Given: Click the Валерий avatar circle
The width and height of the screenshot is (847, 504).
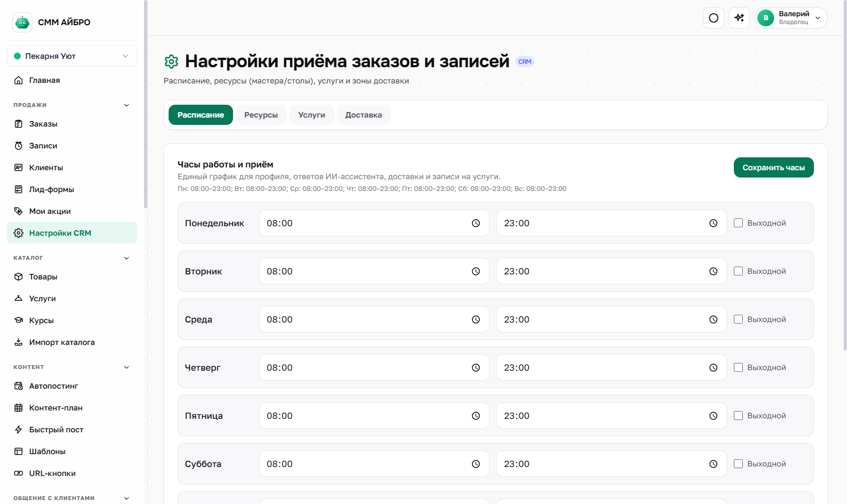Looking at the screenshot, I should pyautogui.click(x=766, y=18).
